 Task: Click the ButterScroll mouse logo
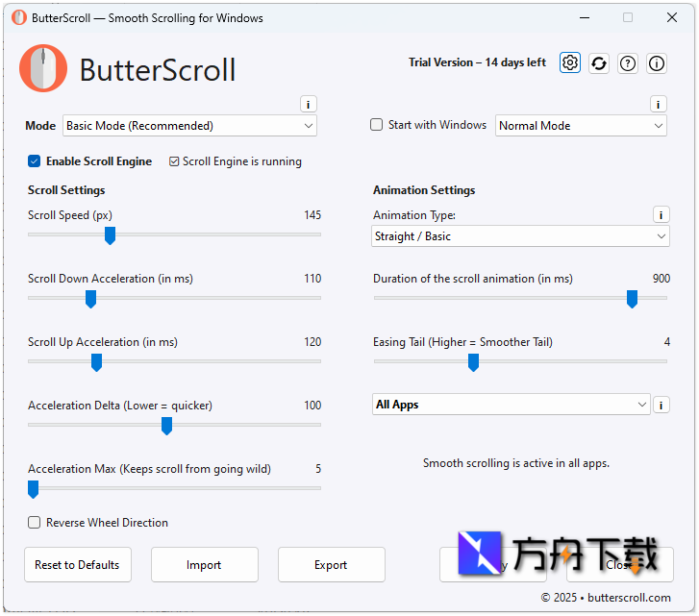click(x=43, y=68)
